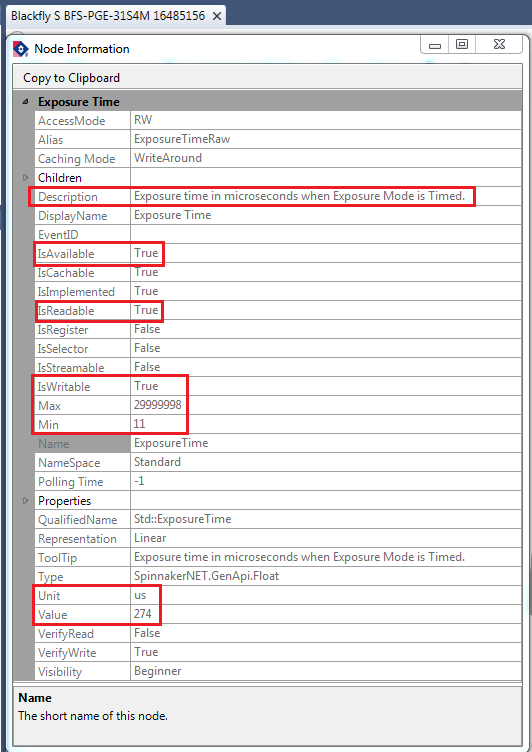Select the Blackfly S BFS-PGE-31S4M tab
This screenshot has width=532, height=752.
(108, 16)
